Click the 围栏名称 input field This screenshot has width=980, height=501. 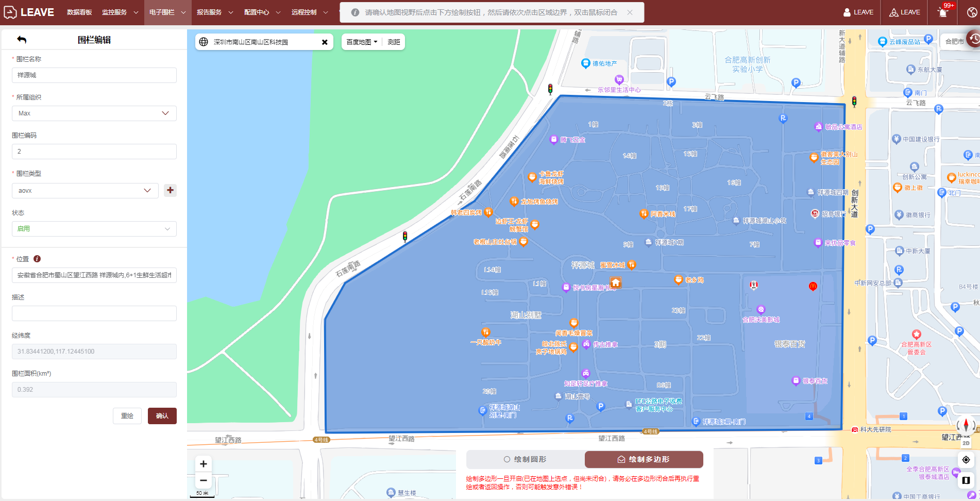point(94,75)
